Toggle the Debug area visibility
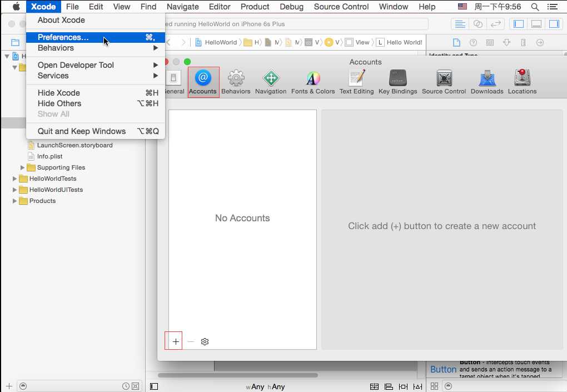 click(x=536, y=24)
